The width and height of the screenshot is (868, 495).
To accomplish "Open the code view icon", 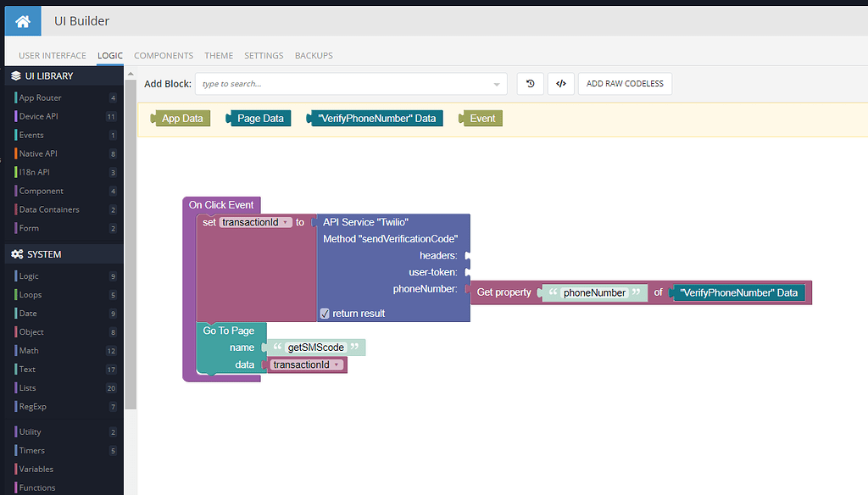I will [561, 84].
